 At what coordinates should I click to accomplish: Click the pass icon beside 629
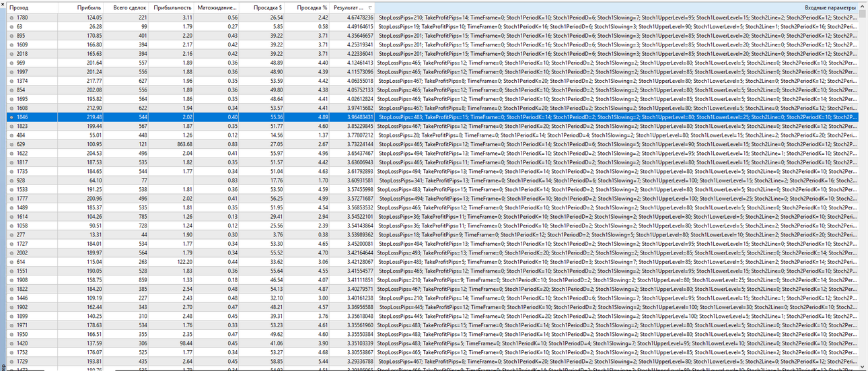click(11, 144)
